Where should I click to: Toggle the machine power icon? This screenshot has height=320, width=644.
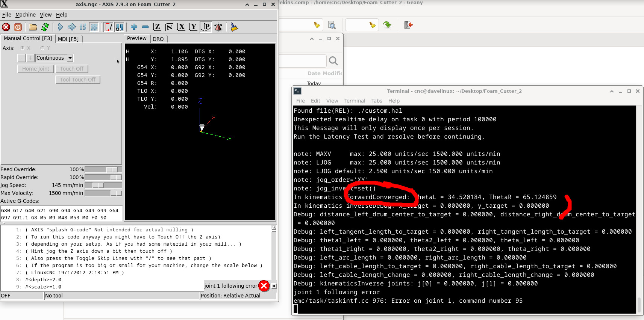[x=18, y=27]
